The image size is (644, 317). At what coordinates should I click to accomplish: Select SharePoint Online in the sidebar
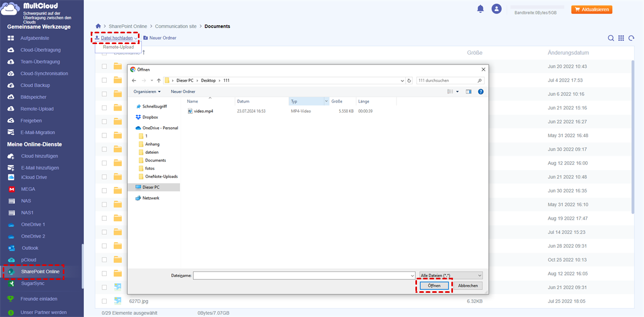[x=34, y=272]
